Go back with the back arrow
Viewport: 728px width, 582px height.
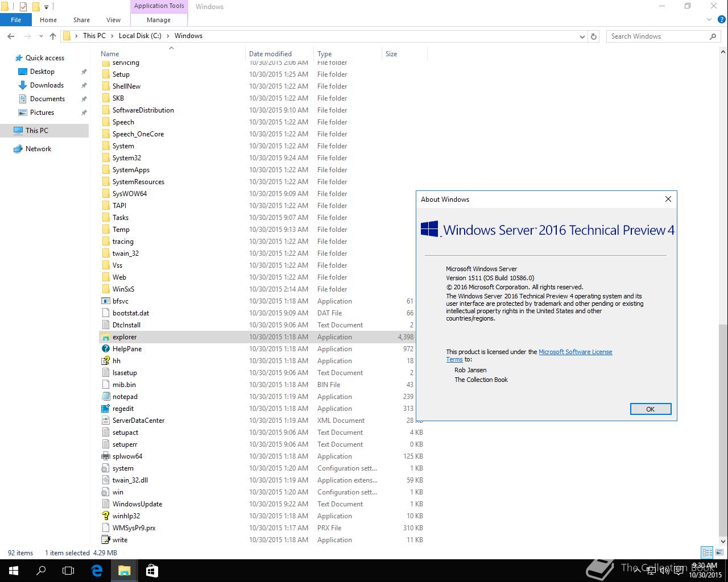point(11,36)
